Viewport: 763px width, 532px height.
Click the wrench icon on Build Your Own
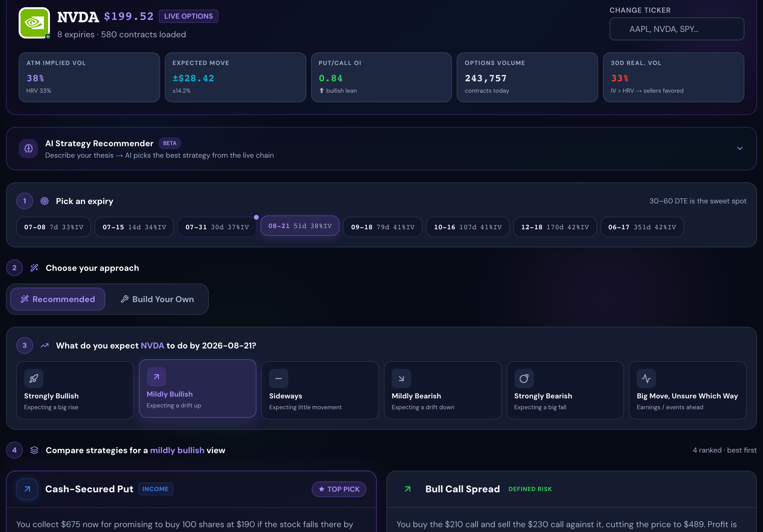pos(125,299)
